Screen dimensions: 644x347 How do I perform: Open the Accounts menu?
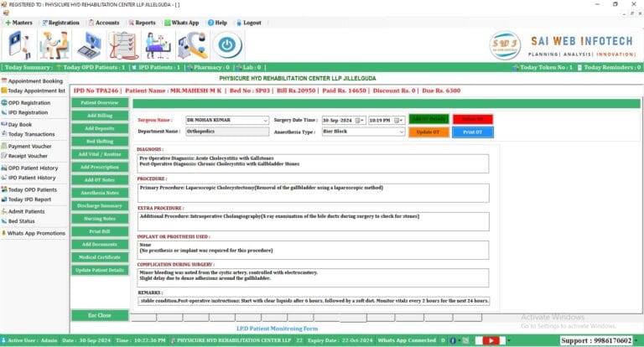click(x=104, y=23)
